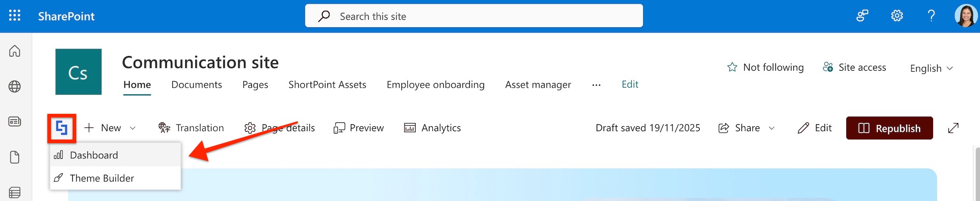Open the Documents navigation tab

[x=197, y=85]
